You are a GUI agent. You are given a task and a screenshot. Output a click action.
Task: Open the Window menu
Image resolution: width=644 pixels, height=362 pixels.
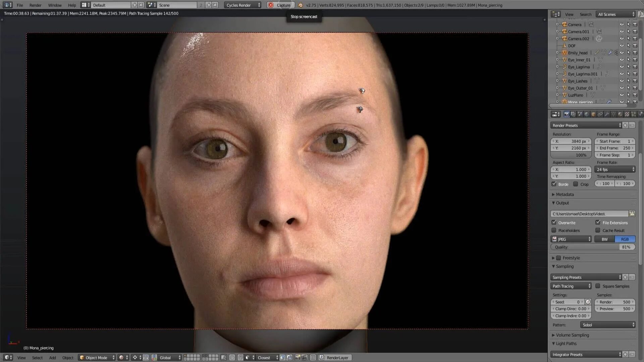55,5
